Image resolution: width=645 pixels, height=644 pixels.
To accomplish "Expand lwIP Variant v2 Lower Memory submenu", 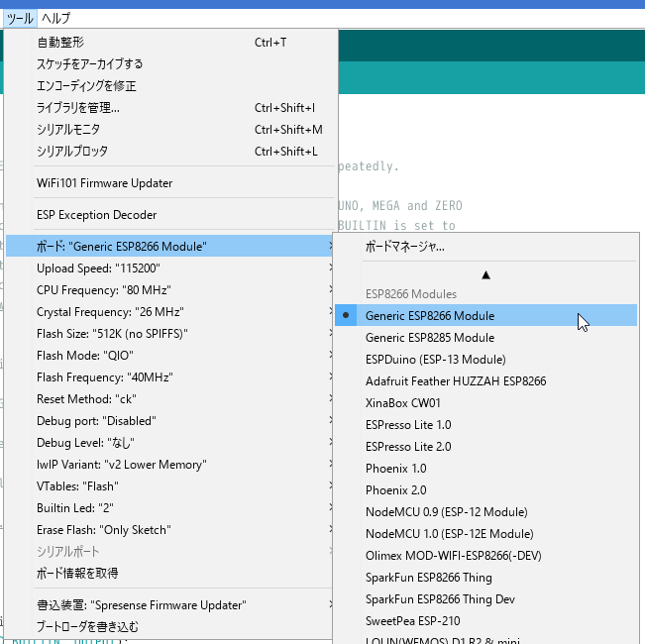I will pyautogui.click(x=169, y=465).
